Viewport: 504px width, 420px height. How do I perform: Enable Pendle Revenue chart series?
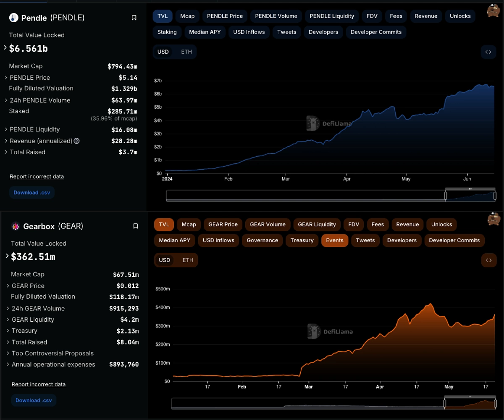coord(426,16)
